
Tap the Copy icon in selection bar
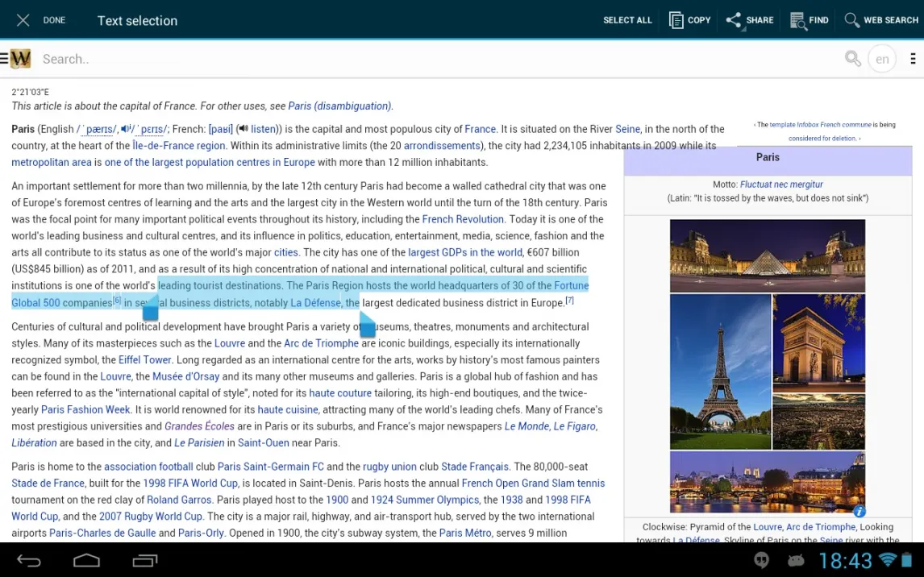676,20
